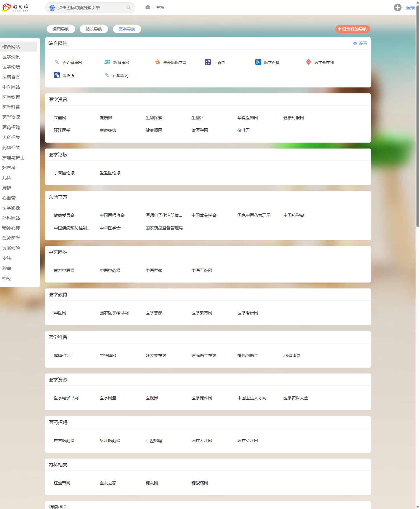Open the 国家药品监督管理局 link
The width and height of the screenshot is (420, 509).
point(164,228)
